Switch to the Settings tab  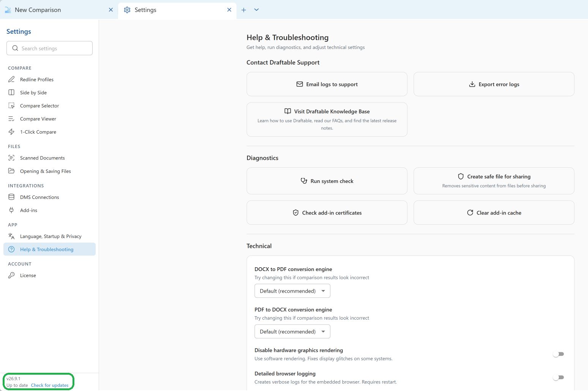(x=177, y=10)
